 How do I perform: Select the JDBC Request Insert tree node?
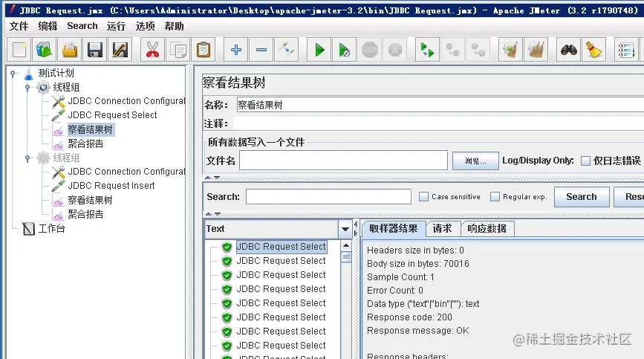click(111, 186)
